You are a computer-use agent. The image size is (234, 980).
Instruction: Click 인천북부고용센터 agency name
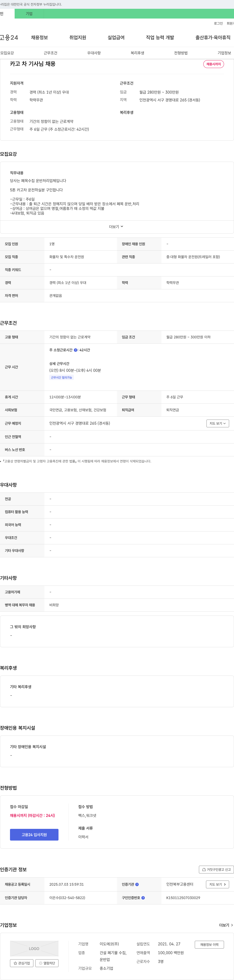tap(180, 884)
